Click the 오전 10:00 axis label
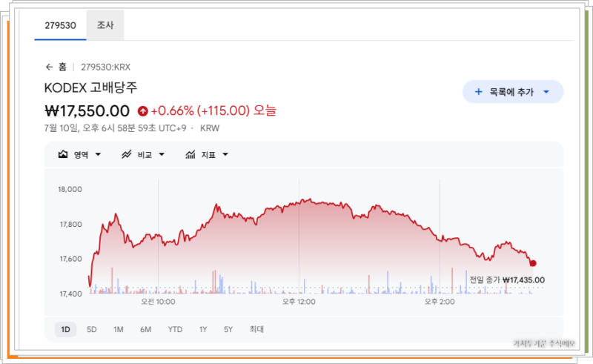 click(158, 302)
